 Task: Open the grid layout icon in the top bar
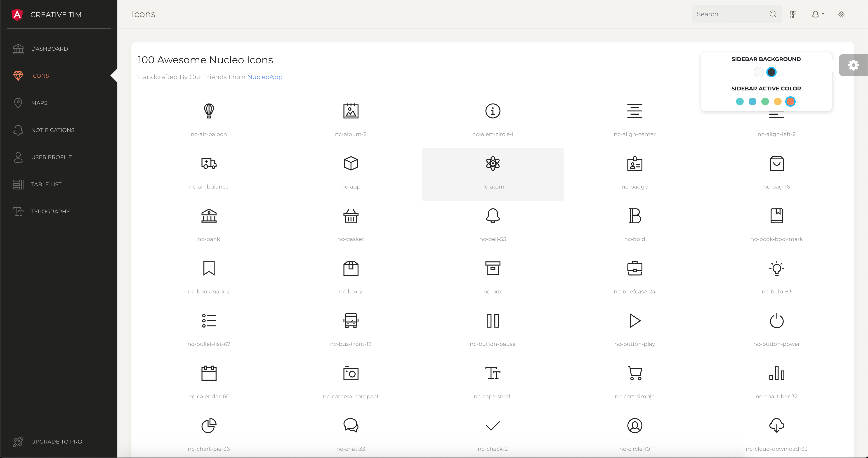[x=793, y=14]
